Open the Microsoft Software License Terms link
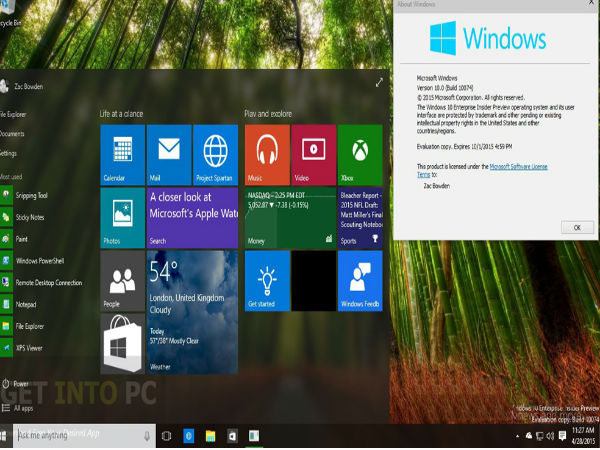The height and width of the screenshot is (450, 600). tap(520, 166)
